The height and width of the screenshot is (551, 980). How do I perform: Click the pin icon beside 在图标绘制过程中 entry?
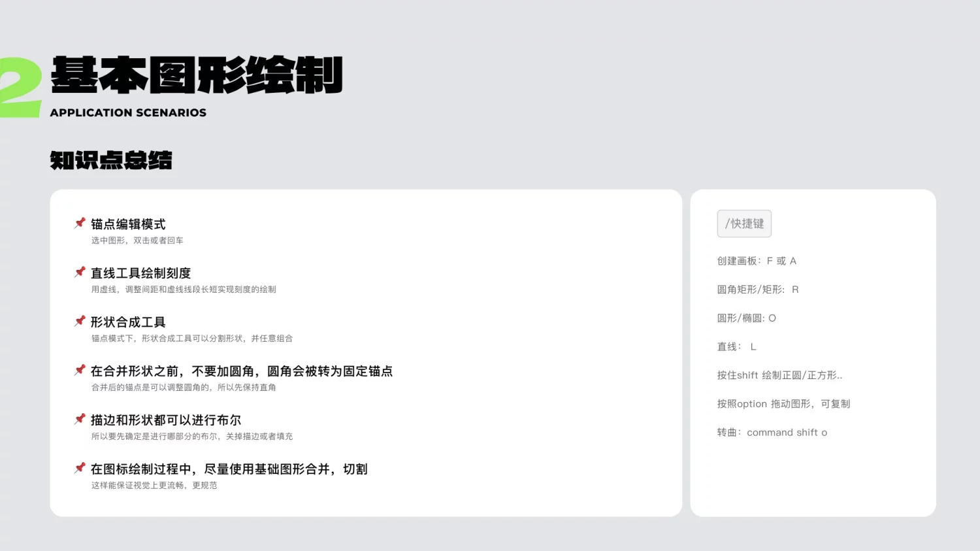pos(80,467)
